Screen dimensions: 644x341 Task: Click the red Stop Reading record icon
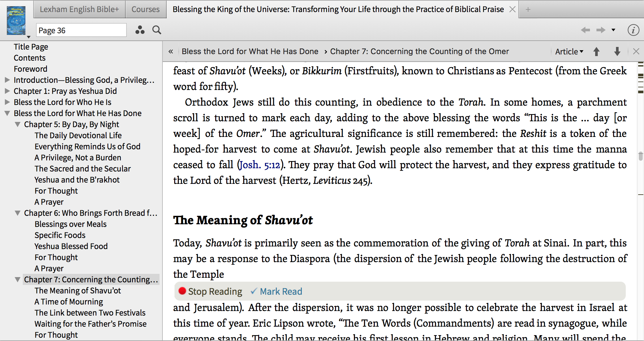(x=182, y=291)
